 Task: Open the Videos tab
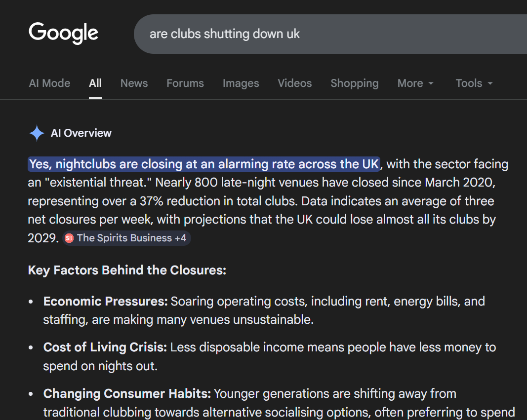(294, 83)
